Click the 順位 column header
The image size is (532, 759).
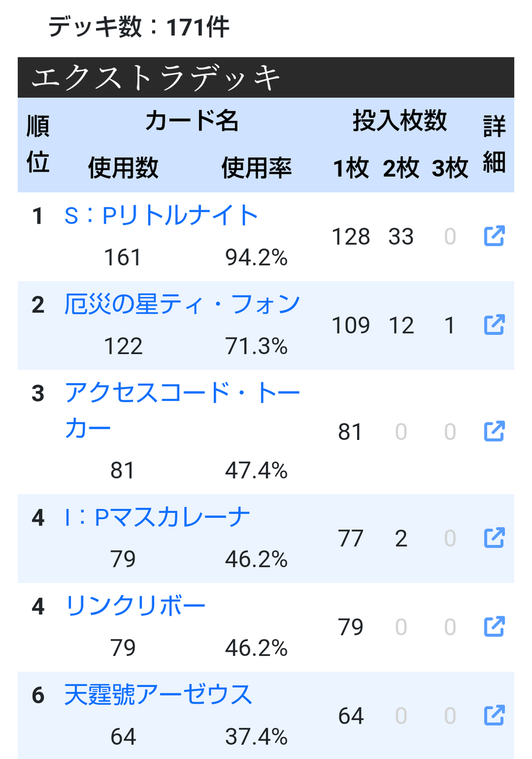click(x=38, y=144)
